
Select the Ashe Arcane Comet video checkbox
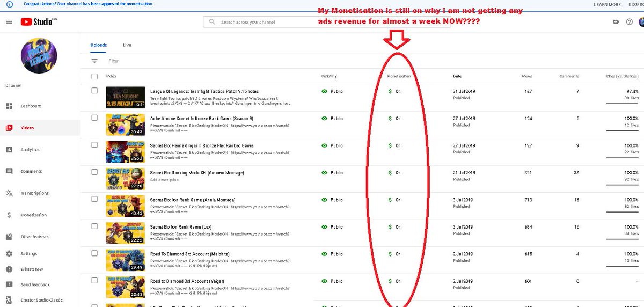[94, 118]
